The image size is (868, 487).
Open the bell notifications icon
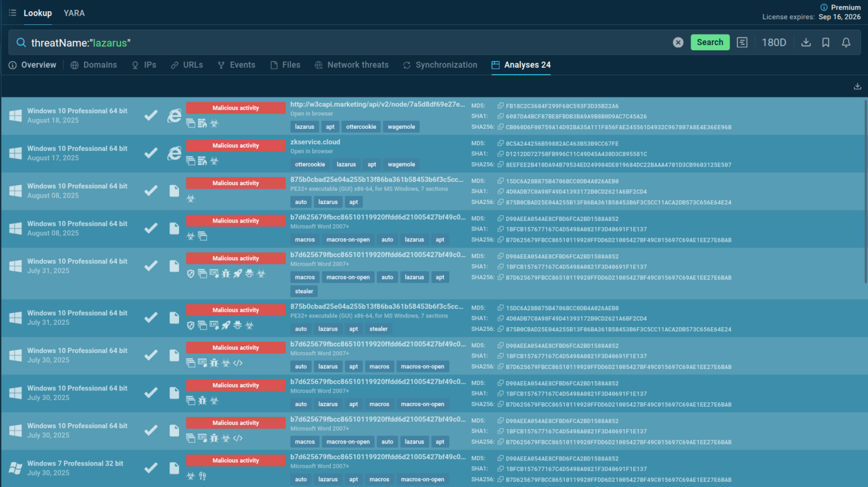tap(846, 42)
